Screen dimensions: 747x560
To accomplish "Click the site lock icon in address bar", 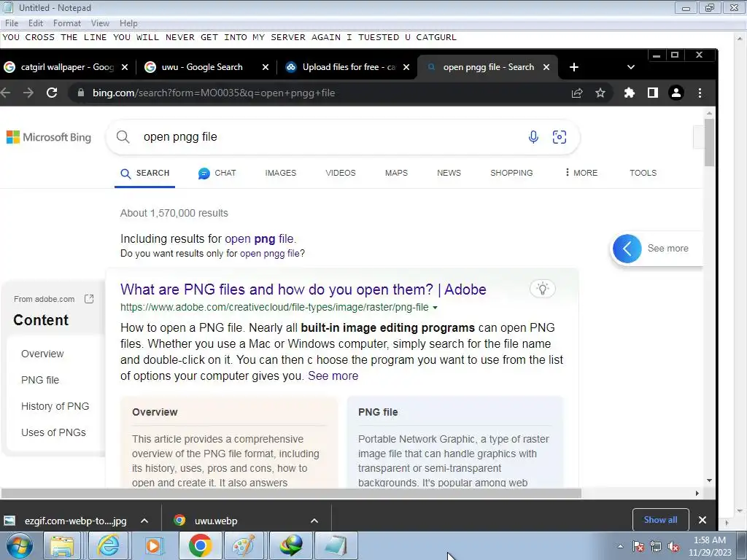I will pyautogui.click(x=80, y=93).
